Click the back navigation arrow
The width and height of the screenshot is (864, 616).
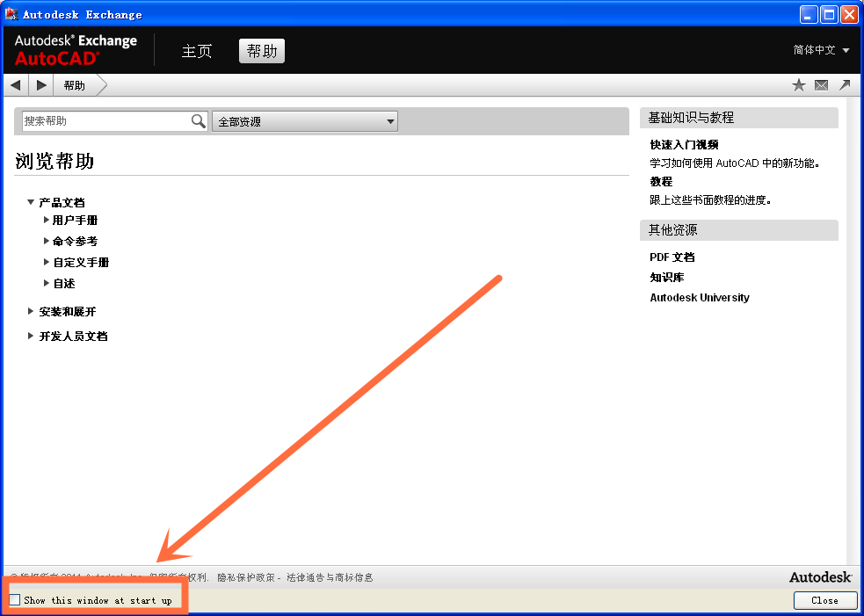(x=16, y=85)
